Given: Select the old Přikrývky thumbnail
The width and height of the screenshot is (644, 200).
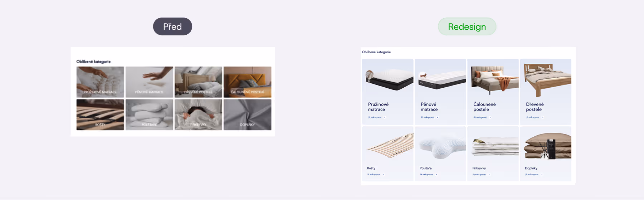Looking at the screenshot, I should pos(198,114).
